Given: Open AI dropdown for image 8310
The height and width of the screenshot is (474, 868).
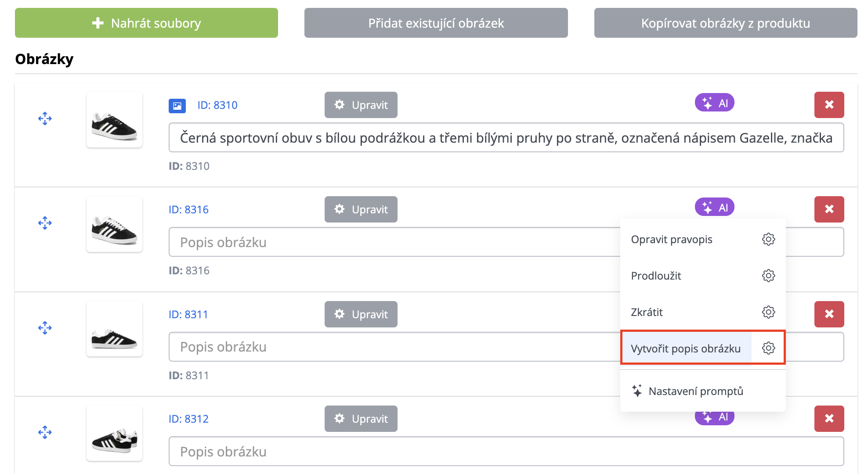Looking at the screenshot, I should [714, 103].
